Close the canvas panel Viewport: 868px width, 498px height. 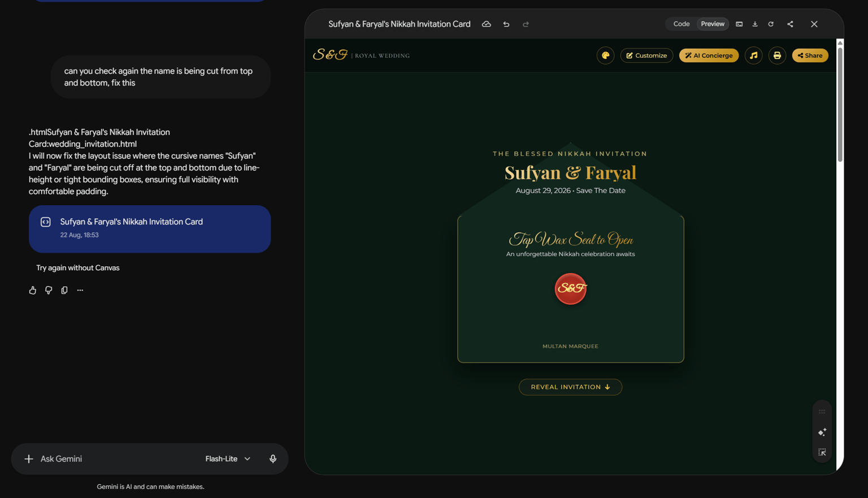tap(814, 24)
